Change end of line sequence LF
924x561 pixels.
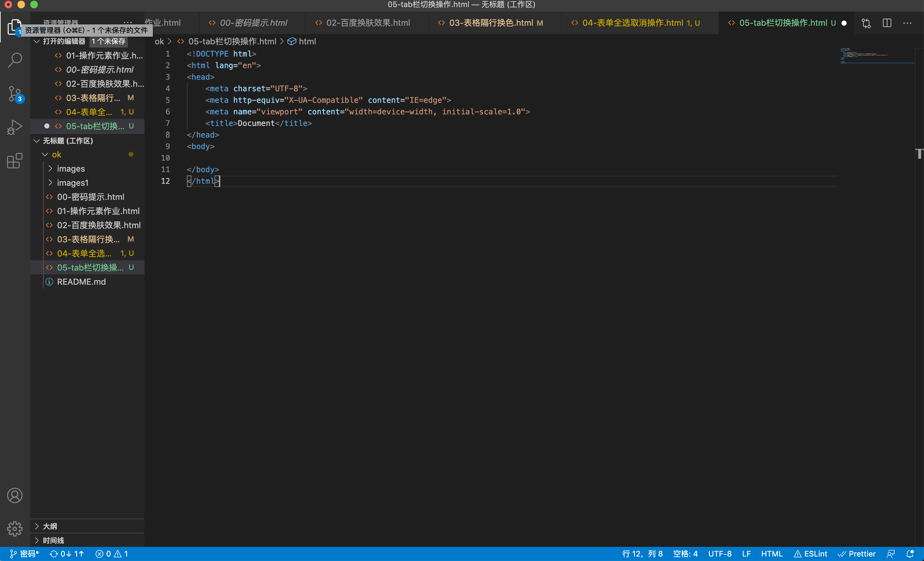[x=746, y=554]
